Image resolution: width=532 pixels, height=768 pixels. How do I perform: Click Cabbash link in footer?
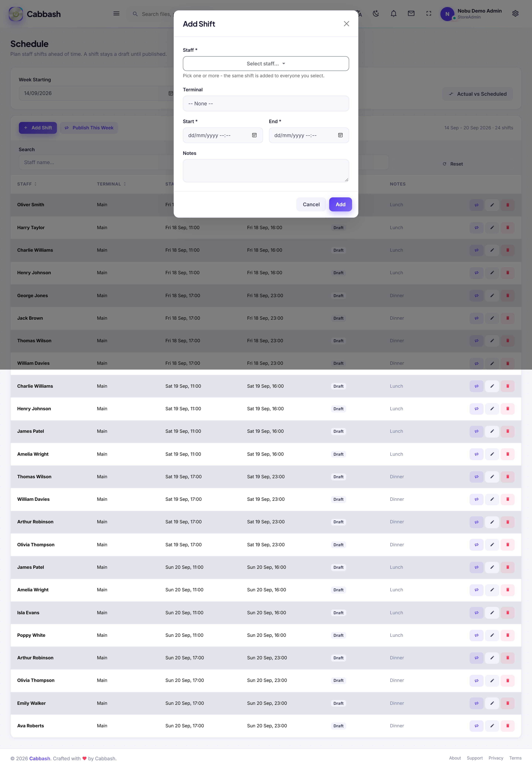pos(40,759)
